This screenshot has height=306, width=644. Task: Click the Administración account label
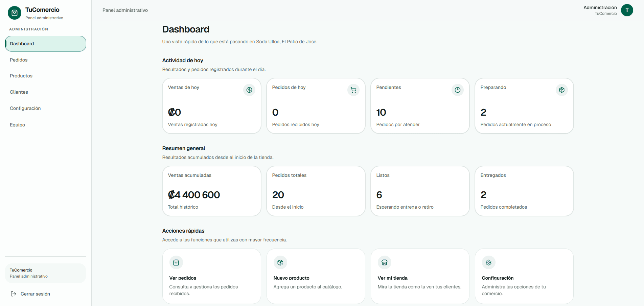point(600,7)
